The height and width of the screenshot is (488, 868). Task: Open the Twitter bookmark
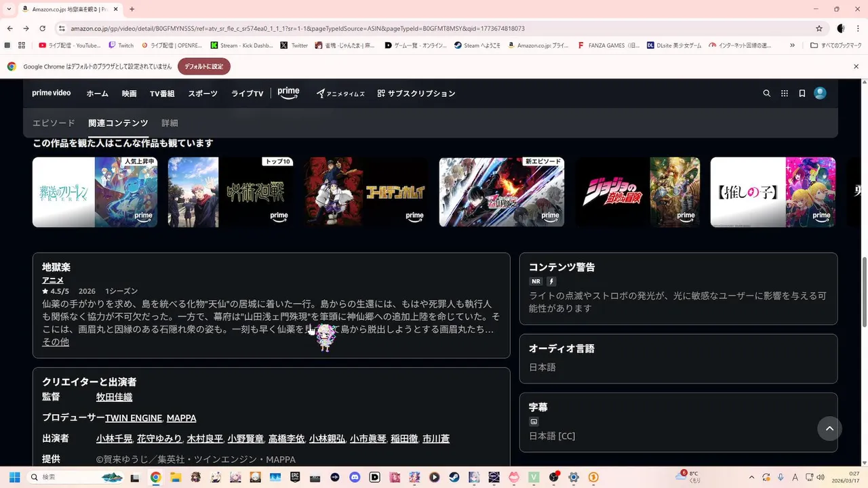(x=294, y=45)
